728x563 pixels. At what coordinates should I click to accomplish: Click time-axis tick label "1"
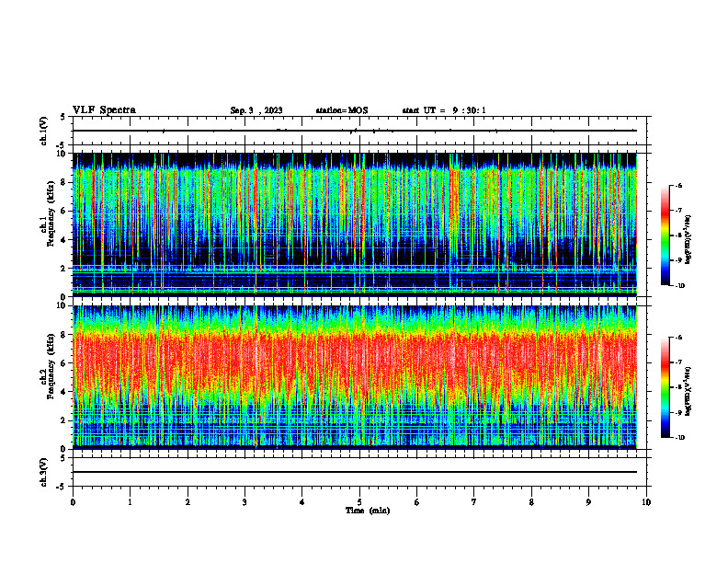coord(131,502)
